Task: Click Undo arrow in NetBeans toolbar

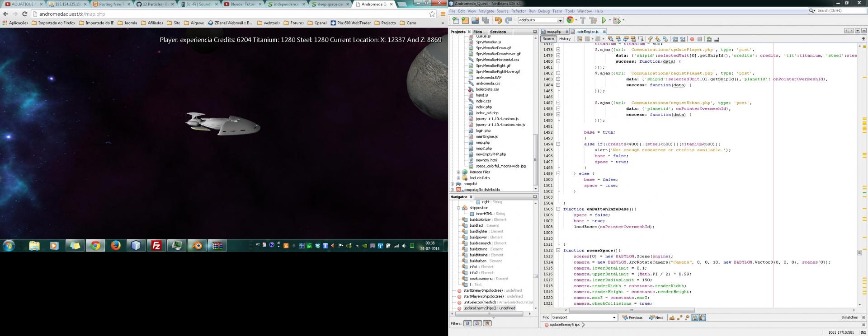Action: [x=498, y=20]
